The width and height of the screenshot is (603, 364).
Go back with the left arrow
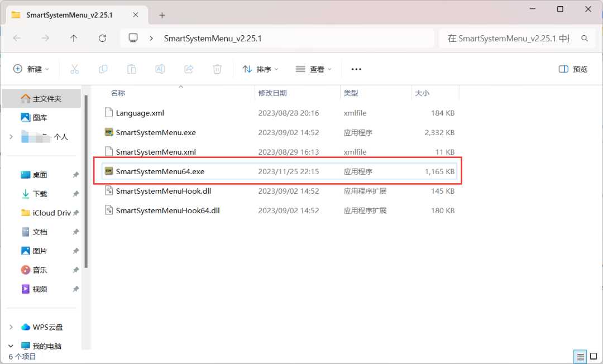click(x=17, y=38)
